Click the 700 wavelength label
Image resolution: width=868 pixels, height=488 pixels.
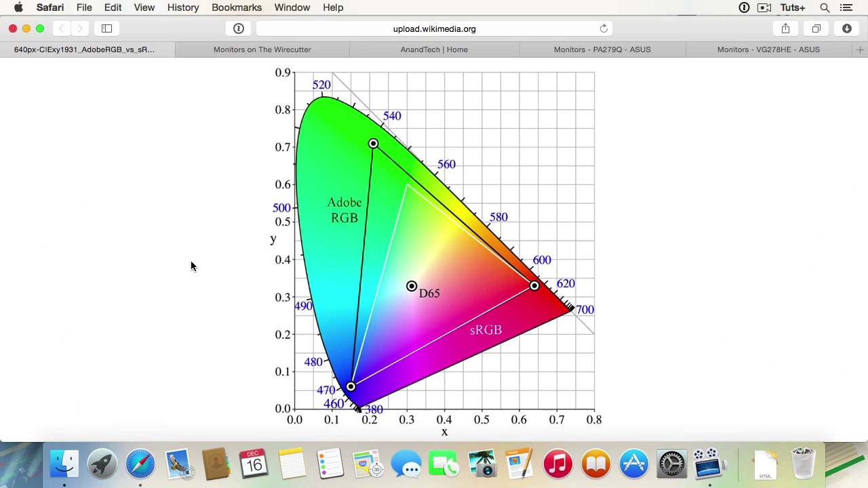(585, 310)
